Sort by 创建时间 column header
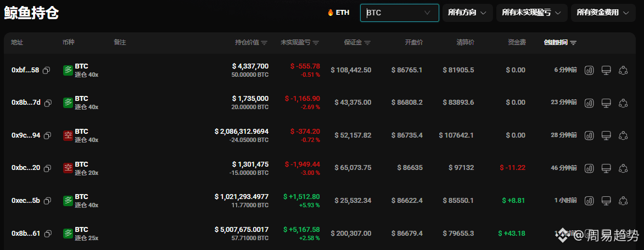This screenshot has height=250, width=644. [560, 42]
